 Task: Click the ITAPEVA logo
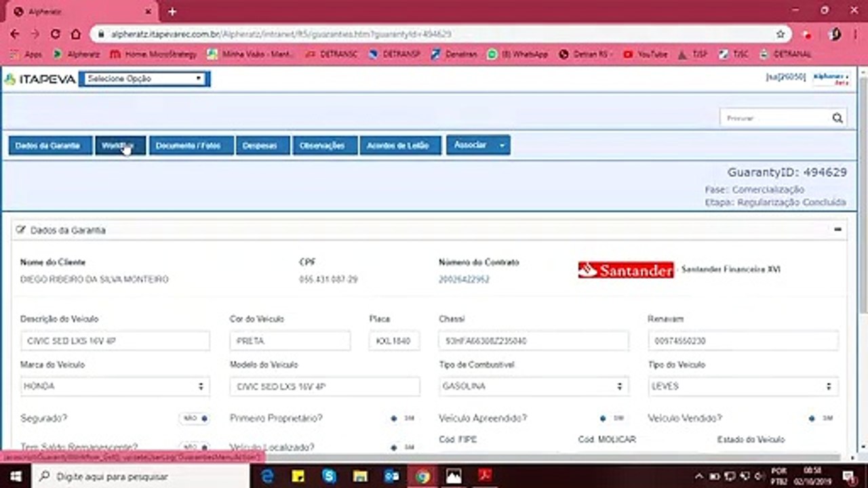(40, 79)
